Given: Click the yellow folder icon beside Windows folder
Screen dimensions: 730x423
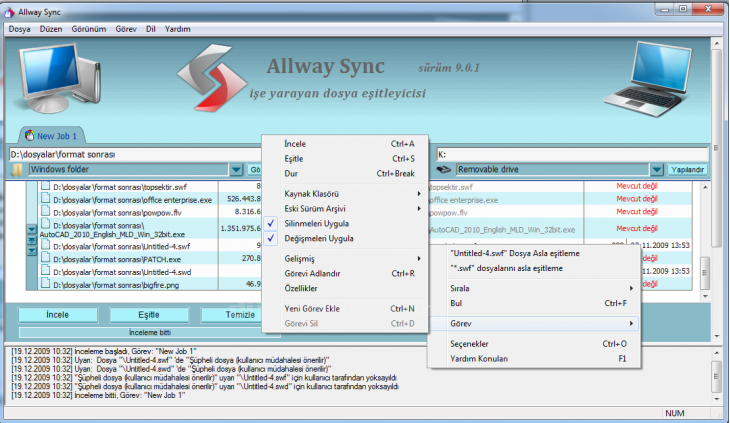Looking at the screenshot, I should (x=17, y=170).
